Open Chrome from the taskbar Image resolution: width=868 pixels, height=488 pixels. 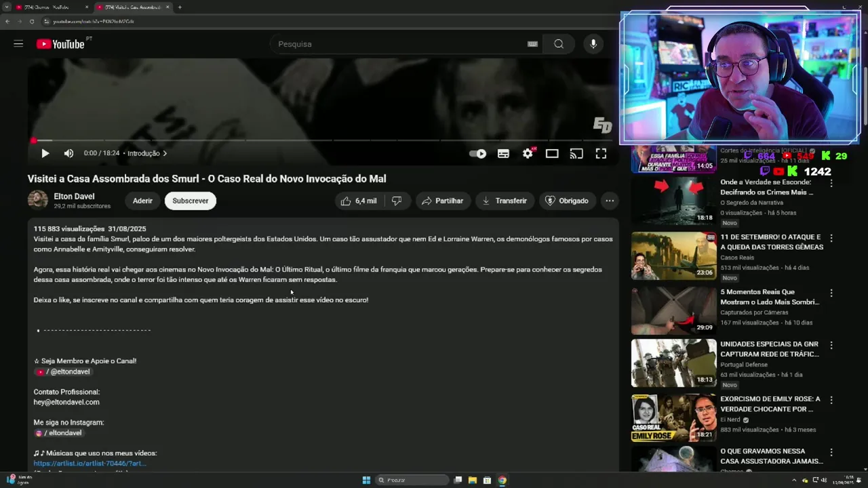coord(502,480)
